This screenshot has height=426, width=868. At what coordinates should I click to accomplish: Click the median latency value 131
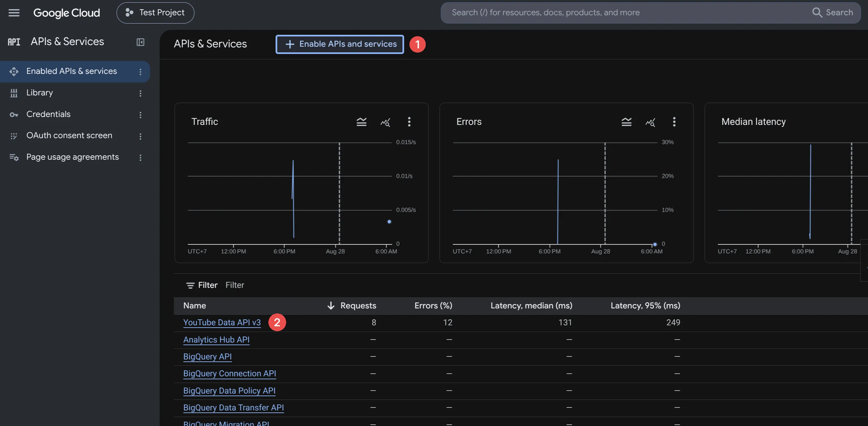(565, 323)
